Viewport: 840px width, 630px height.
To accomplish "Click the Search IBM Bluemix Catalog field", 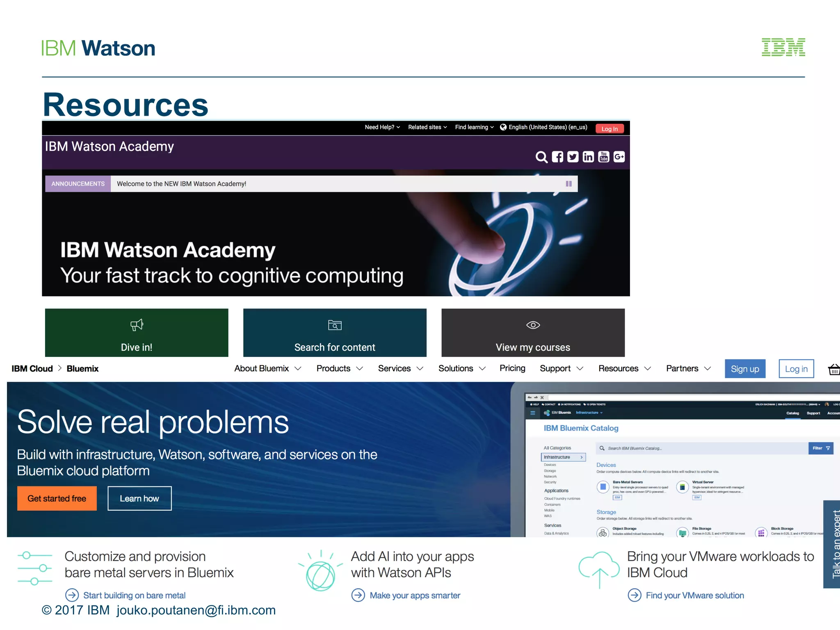I will coord(701,448).
